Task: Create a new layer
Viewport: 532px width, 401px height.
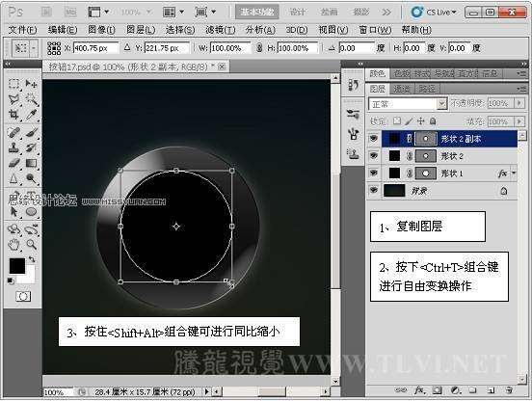Action: tap(491, 390)
